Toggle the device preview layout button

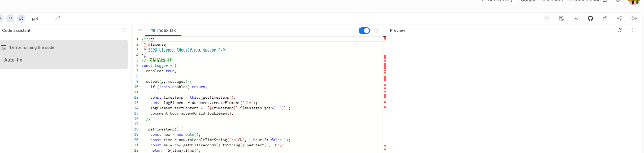click(x=21, y=18)
